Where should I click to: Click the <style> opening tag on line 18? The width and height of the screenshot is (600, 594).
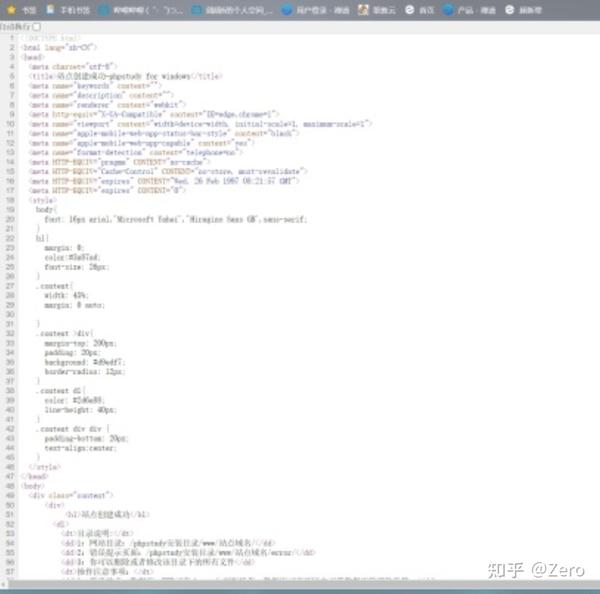point(42,200)
